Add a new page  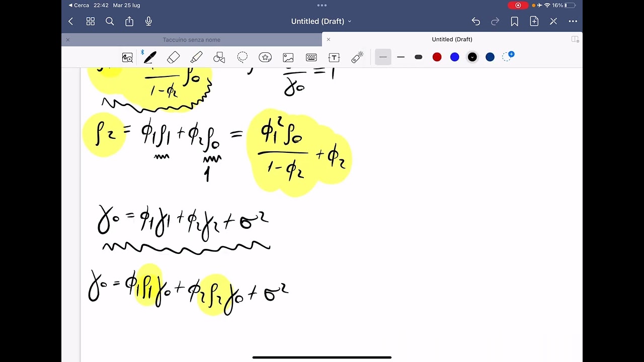534,21
